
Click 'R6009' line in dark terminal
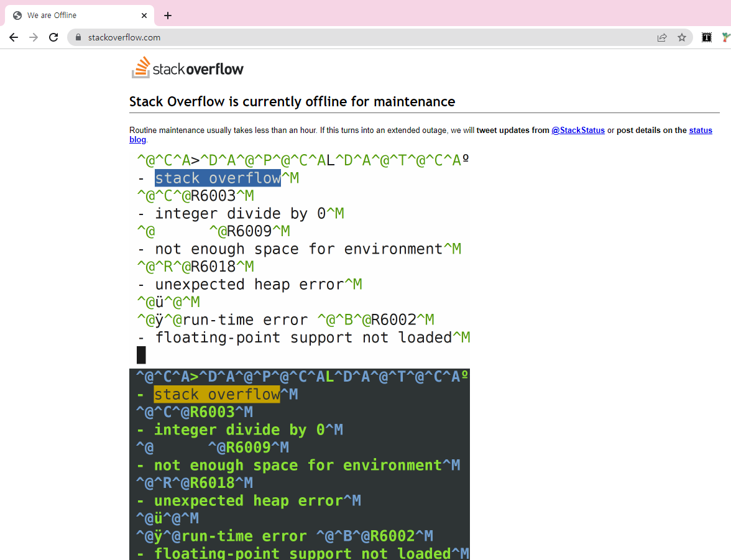(x=213, y=448)
